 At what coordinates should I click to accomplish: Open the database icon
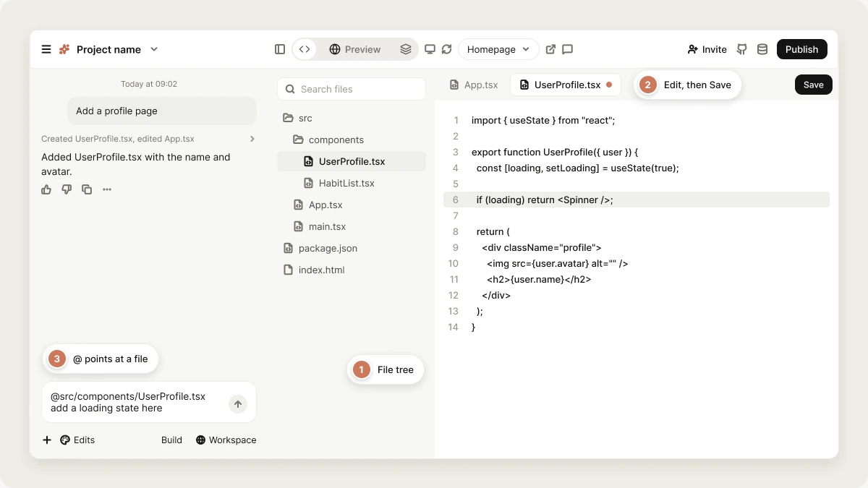pyautogui.click(x=762, y=49)
